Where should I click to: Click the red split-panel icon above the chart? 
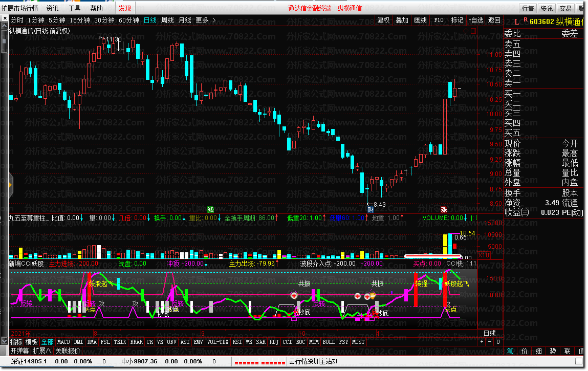pos(473,31)
